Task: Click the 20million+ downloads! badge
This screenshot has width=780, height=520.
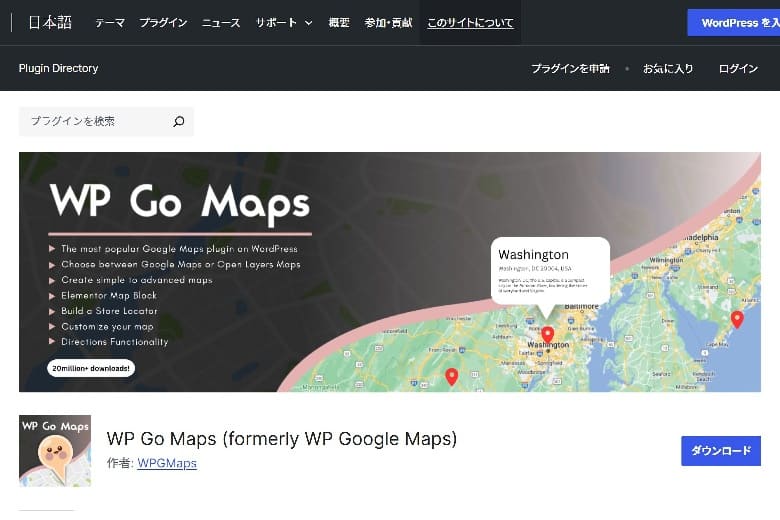Action: point(91,368)
